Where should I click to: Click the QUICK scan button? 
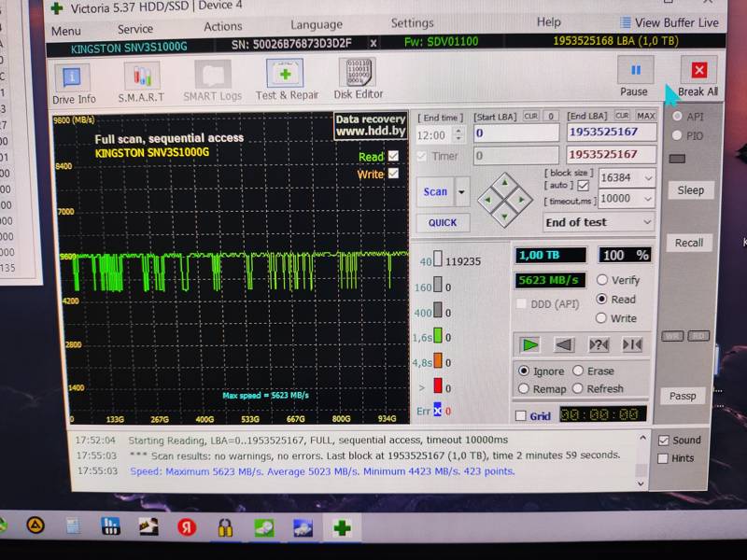pos(443,223)
